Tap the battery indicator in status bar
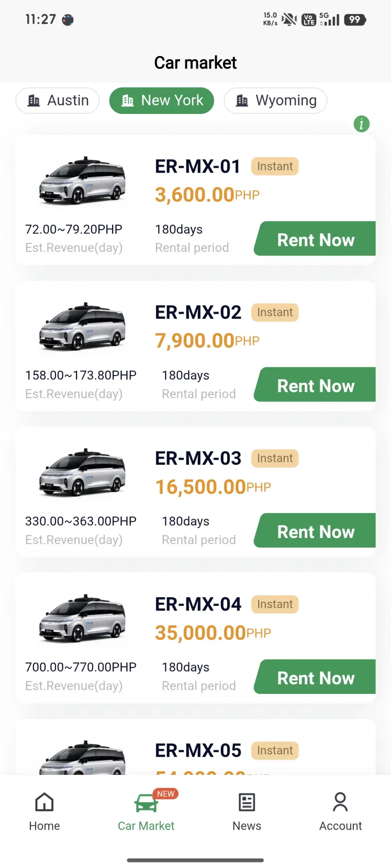 (355, 19)
